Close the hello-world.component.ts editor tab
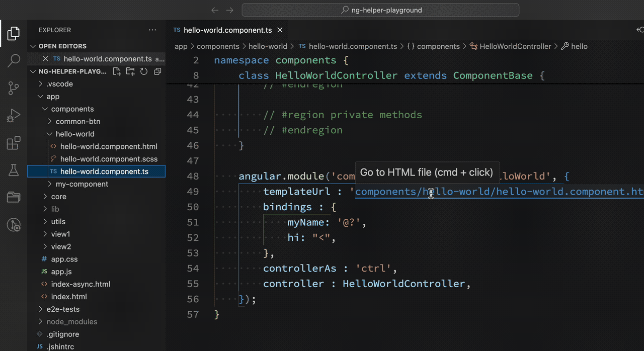The width and height of the screenshot is (644, 351). (x=280, y=30)
